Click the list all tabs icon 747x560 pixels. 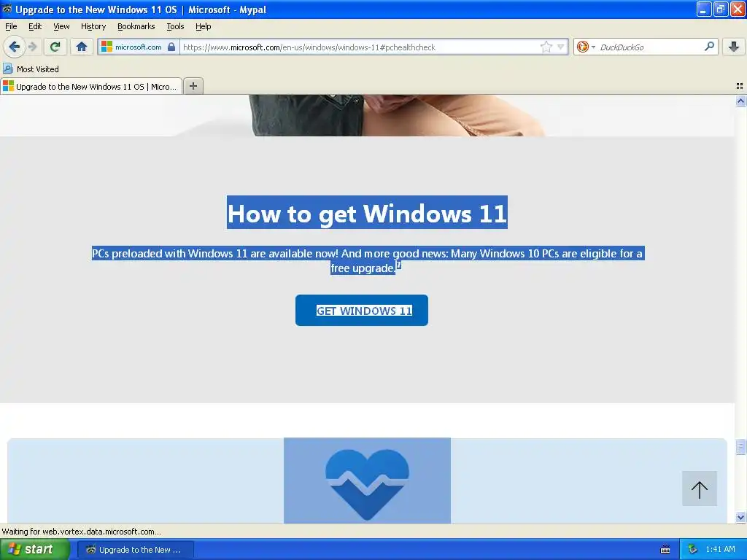coord(740,86)
